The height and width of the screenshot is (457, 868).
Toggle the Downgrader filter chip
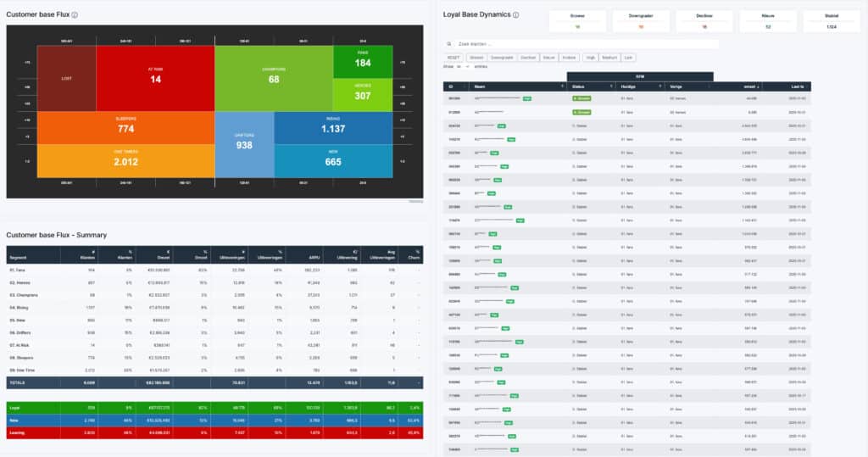tap(502, 57)
